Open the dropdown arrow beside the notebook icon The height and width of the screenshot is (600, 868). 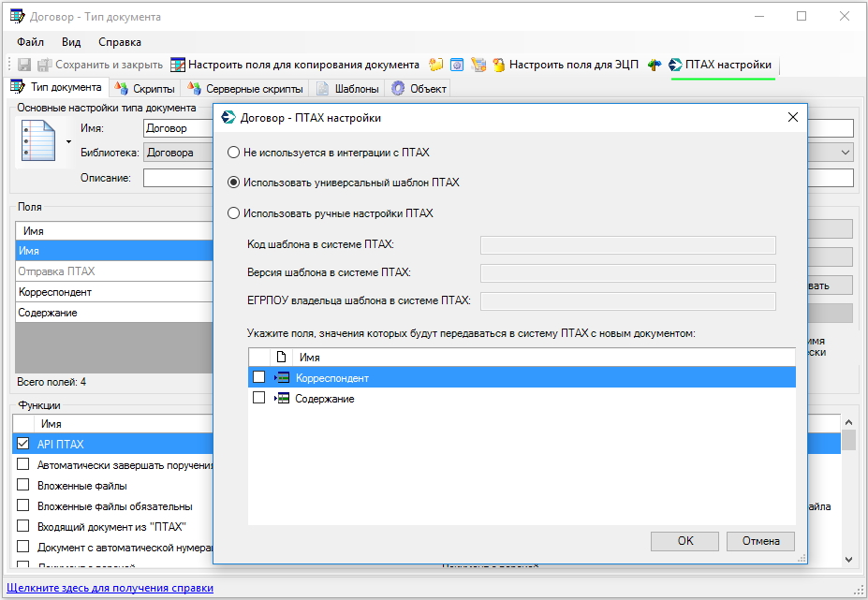pos(68,141)
